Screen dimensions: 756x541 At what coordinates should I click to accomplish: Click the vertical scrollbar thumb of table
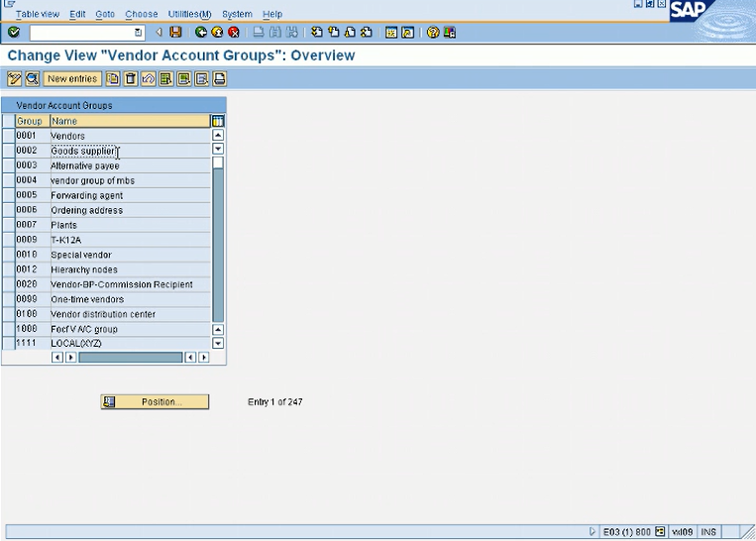coord(218,162)
